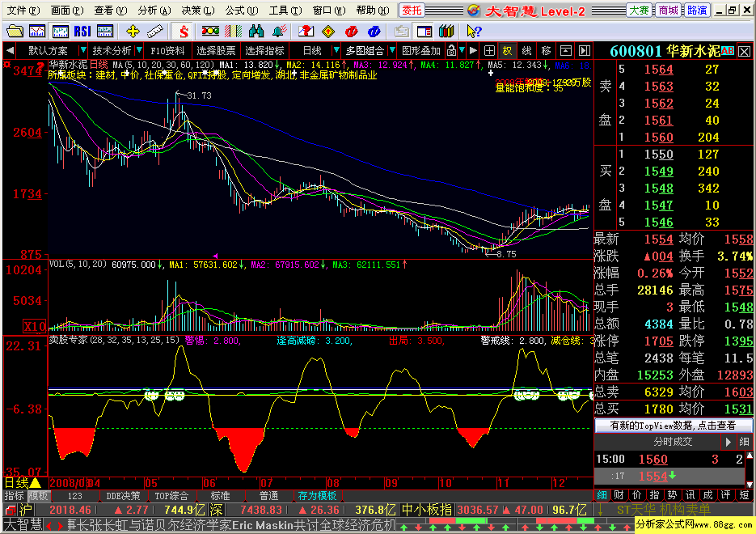Switch to the TOP综合 tab
Image resolution: width=756 pixels, height=534 pixels.
(x=171, y=496)
